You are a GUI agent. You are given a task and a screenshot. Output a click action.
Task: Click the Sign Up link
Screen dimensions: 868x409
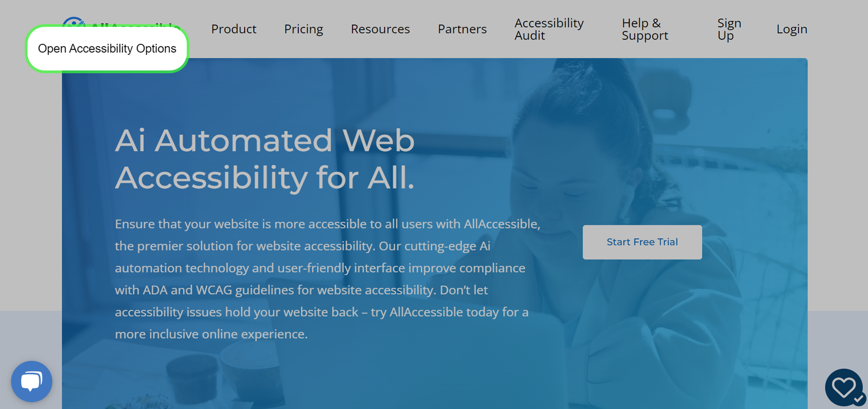click(x=729, y=29)
